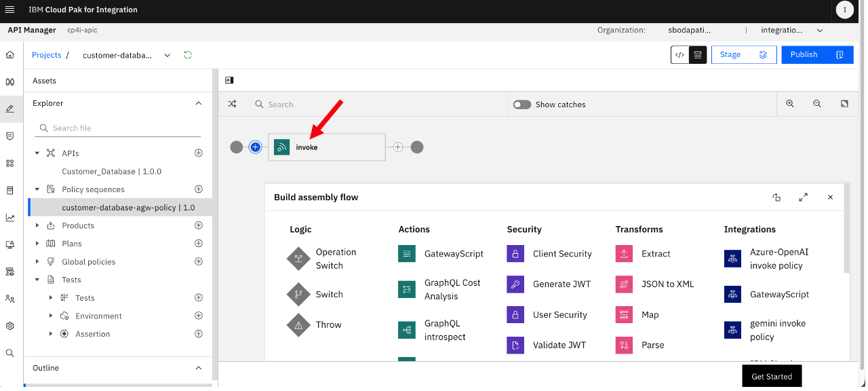Add the GatewayScript action policy
The width and height of the screenshot is (868, 391).
pos(441,254)
